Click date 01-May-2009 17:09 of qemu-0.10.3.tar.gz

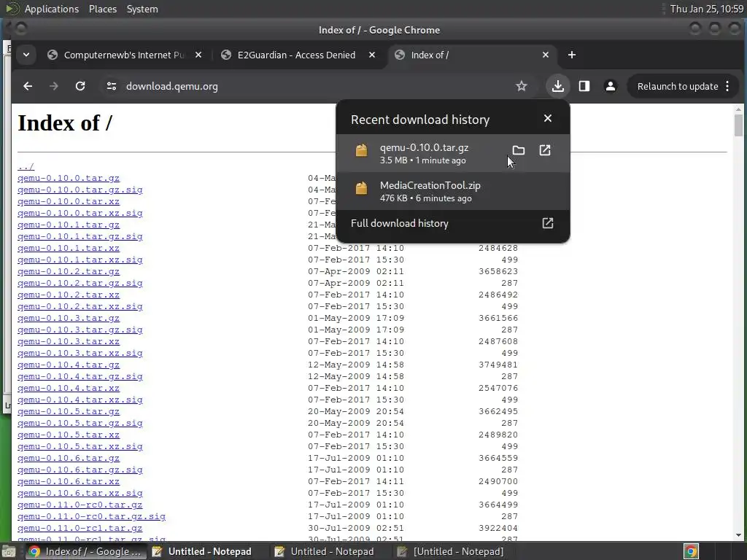point(356,318)
